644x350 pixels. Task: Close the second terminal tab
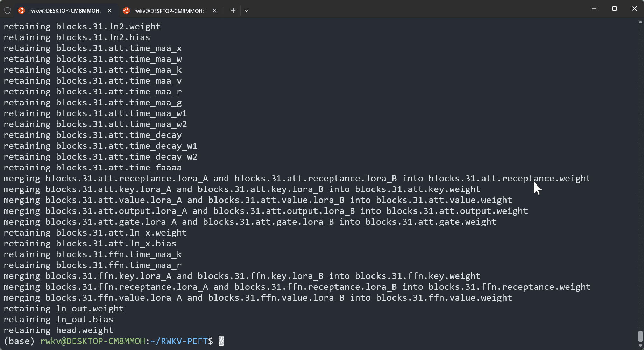214,10
